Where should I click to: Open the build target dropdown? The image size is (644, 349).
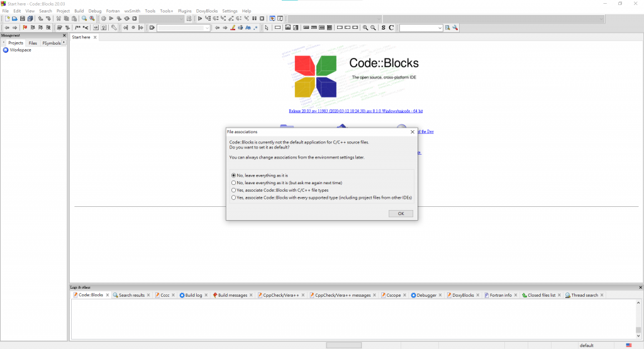pos(162,18)
